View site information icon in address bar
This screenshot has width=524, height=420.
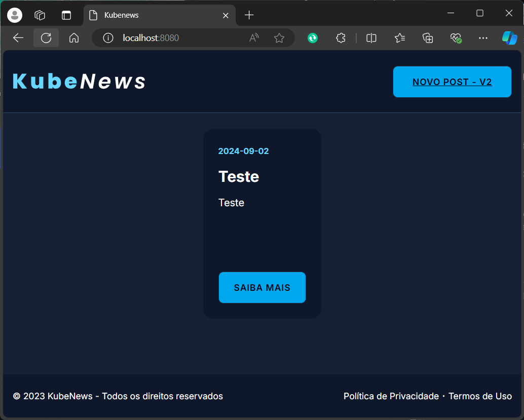click(x=108, y=38)
